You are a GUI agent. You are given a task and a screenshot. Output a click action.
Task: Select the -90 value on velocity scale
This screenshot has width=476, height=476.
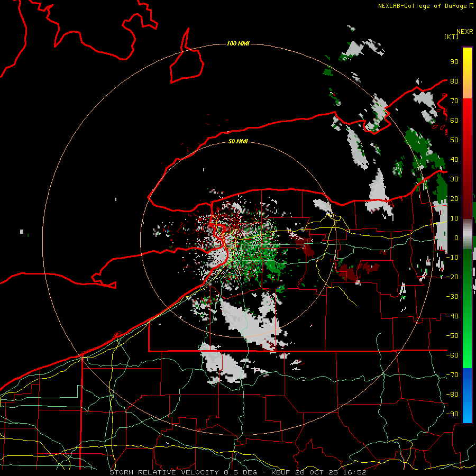tap(452, 414)
